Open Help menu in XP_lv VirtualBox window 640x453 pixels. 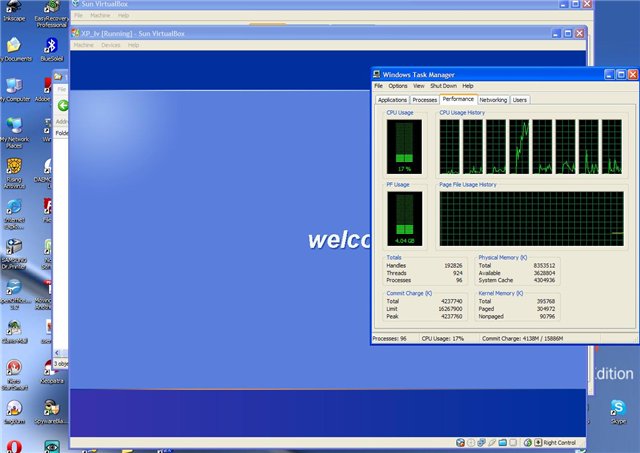133,45
